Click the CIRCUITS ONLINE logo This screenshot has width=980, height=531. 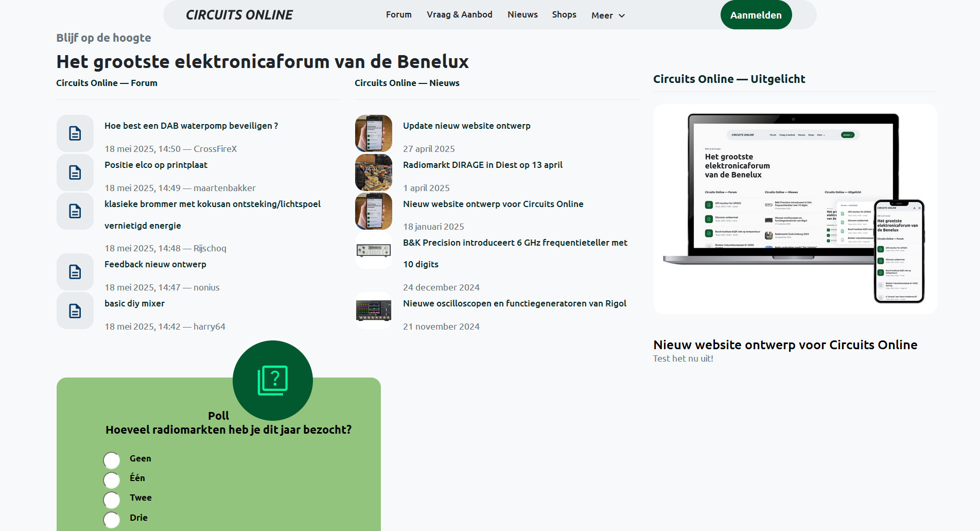[239, 15]
